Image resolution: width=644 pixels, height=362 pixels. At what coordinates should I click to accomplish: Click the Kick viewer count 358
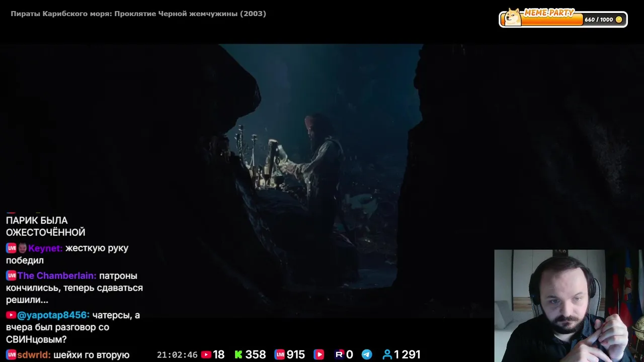pyautogui.click(x=256, y=355)
